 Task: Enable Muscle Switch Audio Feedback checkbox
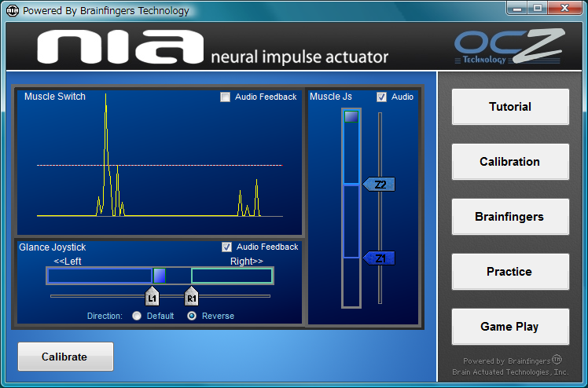225,97
